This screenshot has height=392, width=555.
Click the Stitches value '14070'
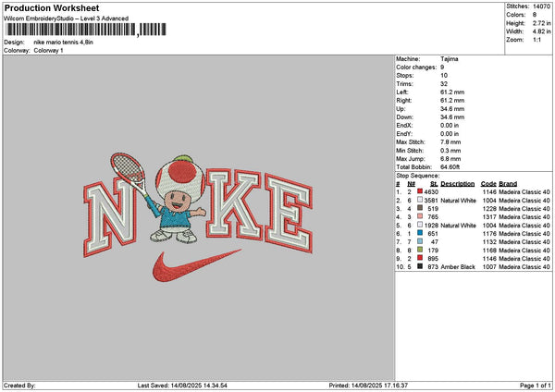coord(541,6)
